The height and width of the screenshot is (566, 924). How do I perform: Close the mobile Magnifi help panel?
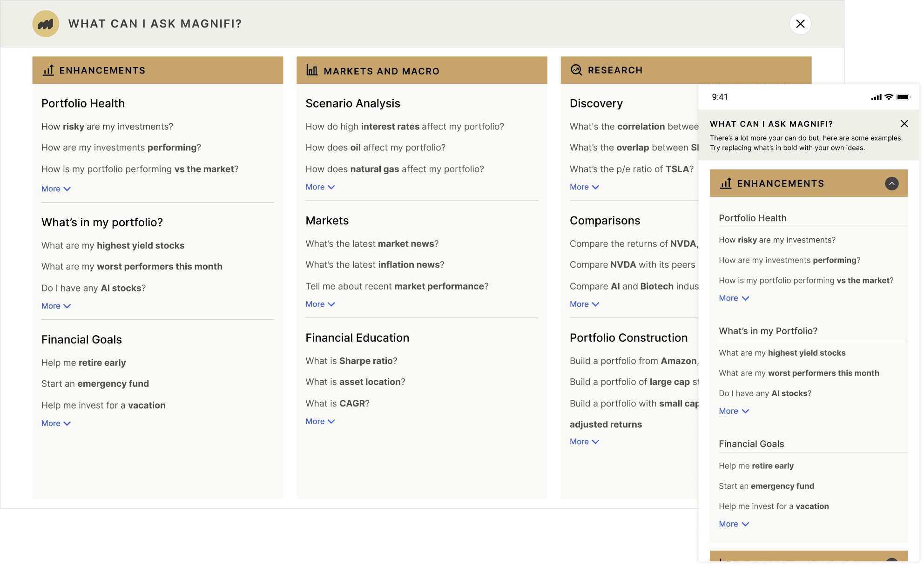(904, 124)
